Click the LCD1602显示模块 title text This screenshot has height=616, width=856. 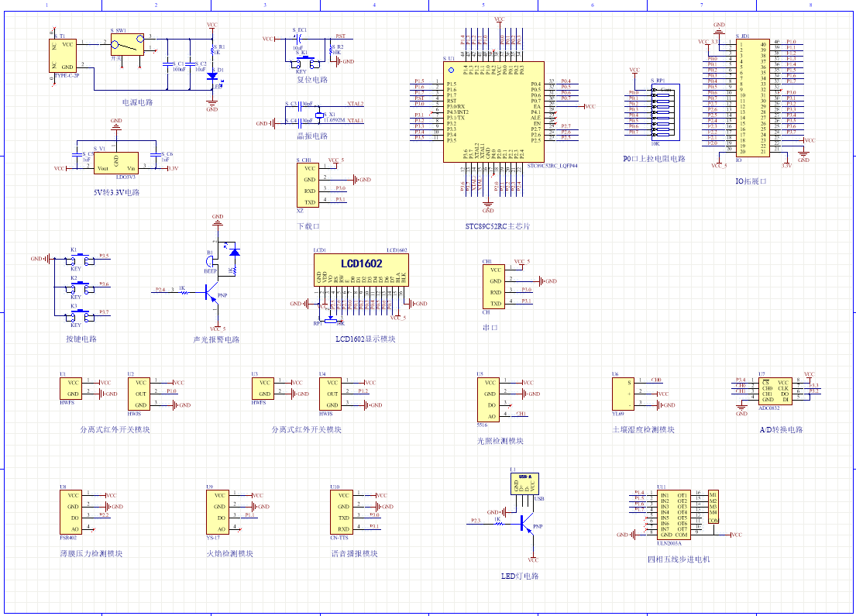pos(365,339)
